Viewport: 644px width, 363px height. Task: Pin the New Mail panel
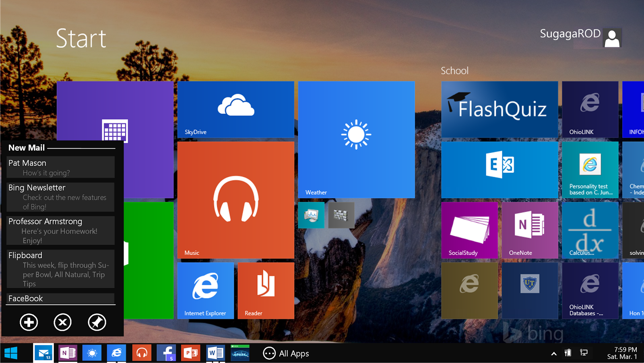[x=97, y=322]
